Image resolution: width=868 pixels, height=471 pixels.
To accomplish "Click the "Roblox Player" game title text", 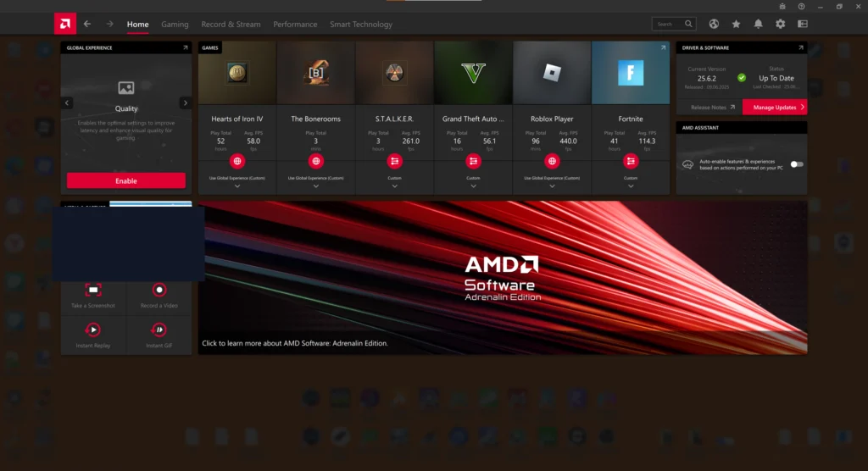I will tap(552, 119).
